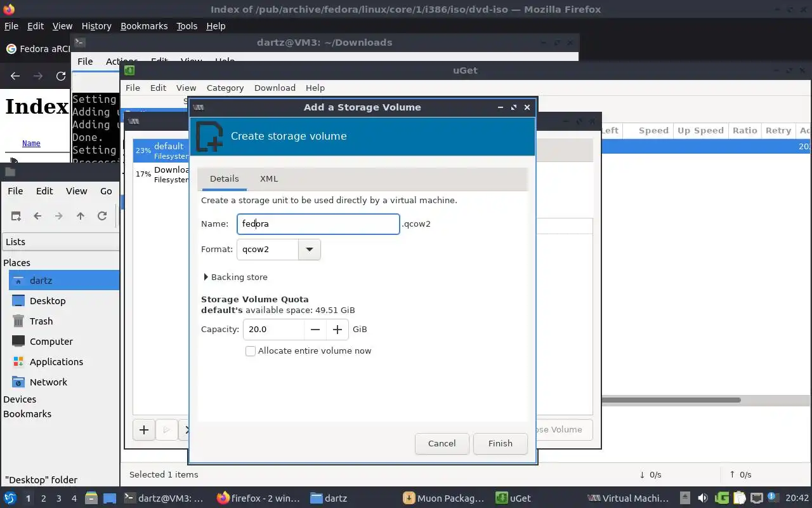Open the start menu launcher icon
Viewport: 812px width, 508px height.
10,498
